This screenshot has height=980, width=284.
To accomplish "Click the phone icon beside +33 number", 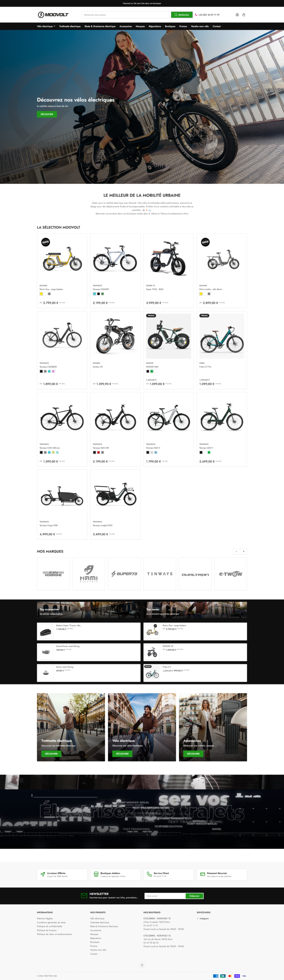I will point(196,15).
